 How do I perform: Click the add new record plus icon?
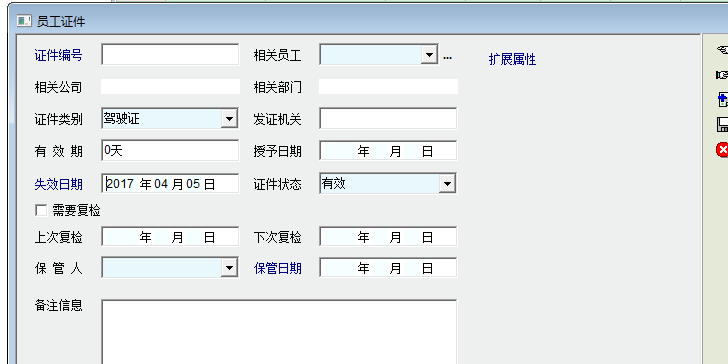[723, 99]
